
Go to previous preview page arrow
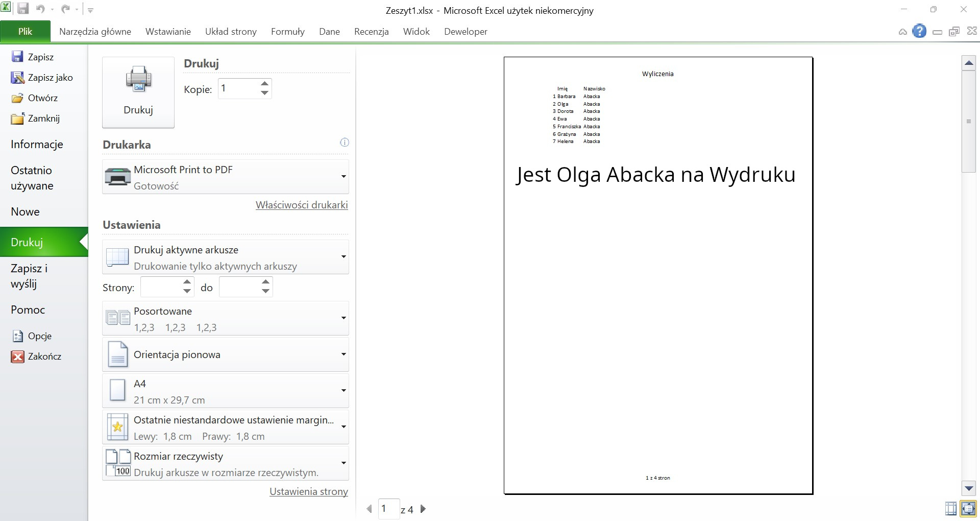369,509
